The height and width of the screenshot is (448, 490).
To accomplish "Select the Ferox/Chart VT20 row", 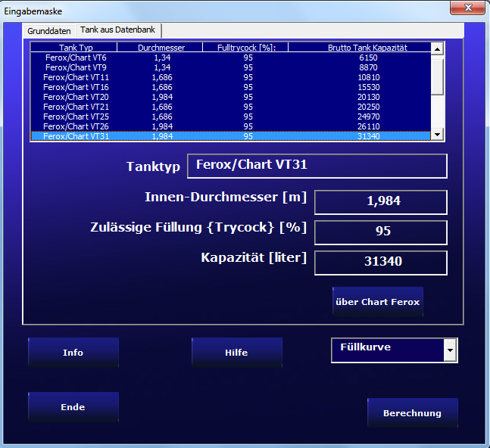I will pyautogui.click(x=231, y=97).
